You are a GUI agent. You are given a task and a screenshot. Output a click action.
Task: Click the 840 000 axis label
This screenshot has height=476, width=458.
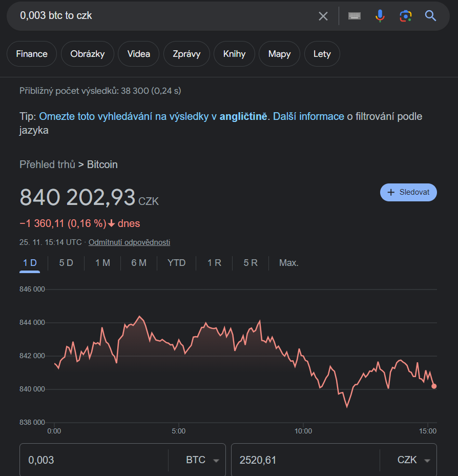coord(32,389)
